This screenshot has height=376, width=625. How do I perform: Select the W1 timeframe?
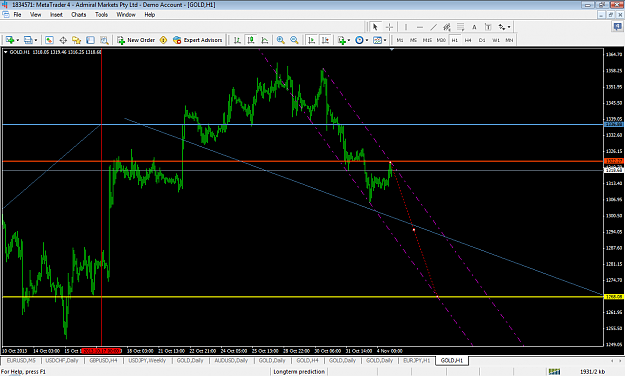(496, 40)
